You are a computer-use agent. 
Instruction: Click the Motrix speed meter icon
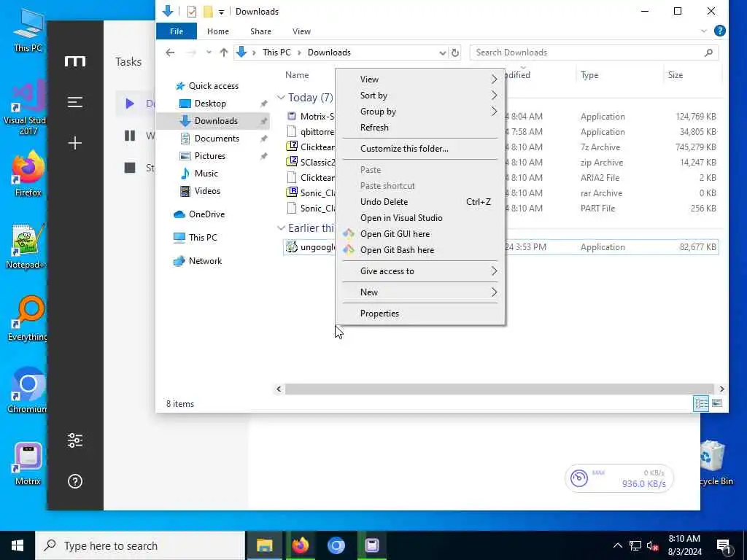[579, 478]
